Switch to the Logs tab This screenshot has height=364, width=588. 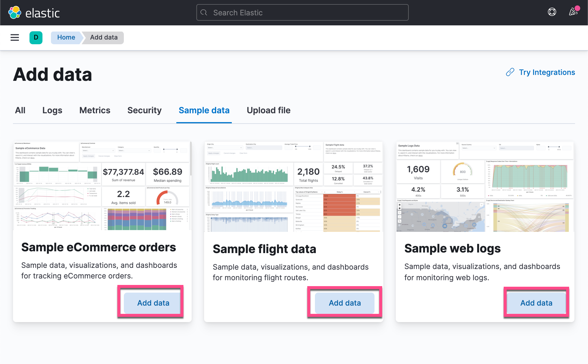pos(52,110)
